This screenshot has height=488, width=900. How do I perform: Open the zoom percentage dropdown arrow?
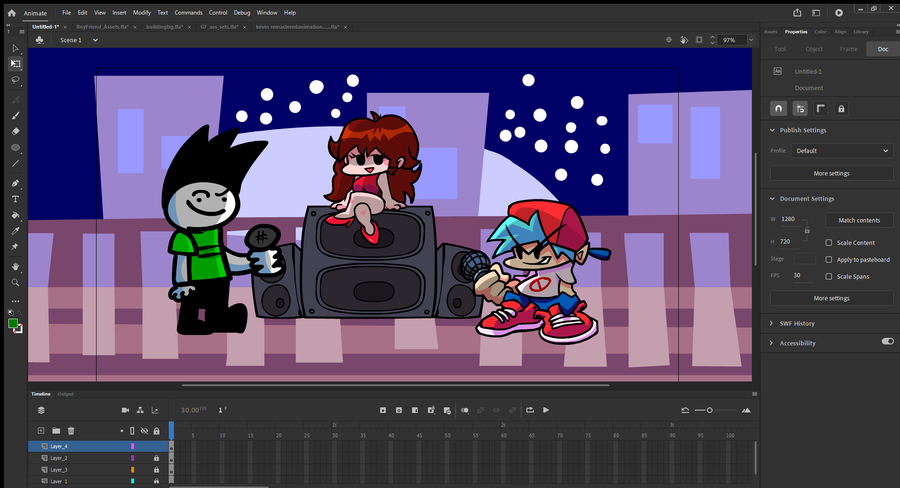click(x=751, y=40)
